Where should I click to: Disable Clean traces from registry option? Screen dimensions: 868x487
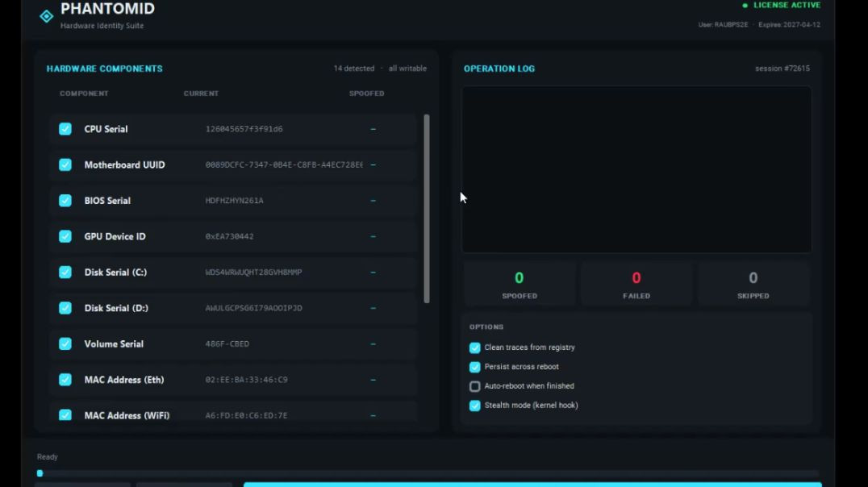point(475,348)
